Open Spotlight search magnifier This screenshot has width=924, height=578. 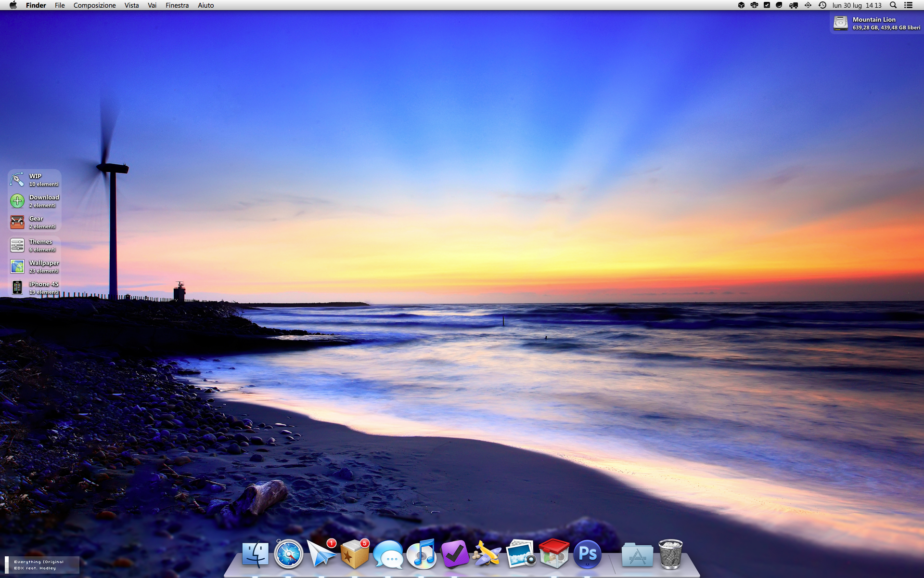(x=893, y=5)
